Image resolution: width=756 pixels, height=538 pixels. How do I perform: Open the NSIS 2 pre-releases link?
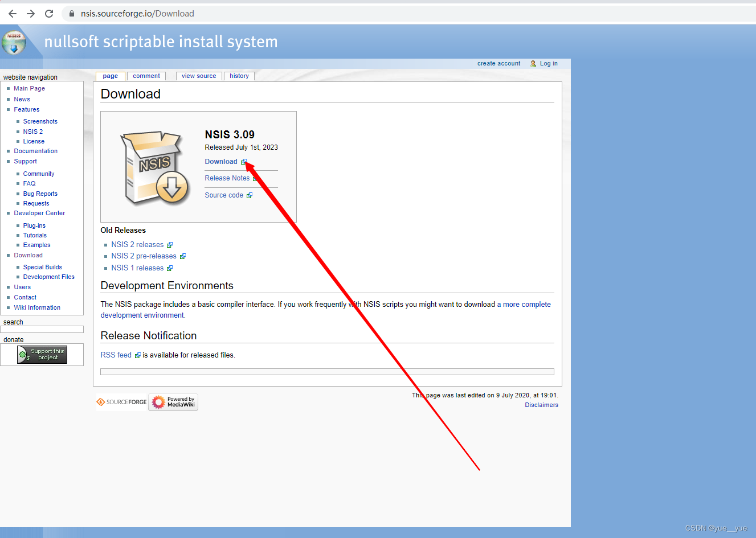click(144, 256)
